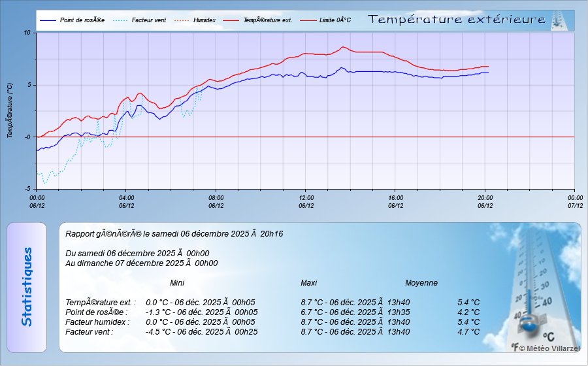
Task: Click the Moyenne column header
Action: pos(421,283)
